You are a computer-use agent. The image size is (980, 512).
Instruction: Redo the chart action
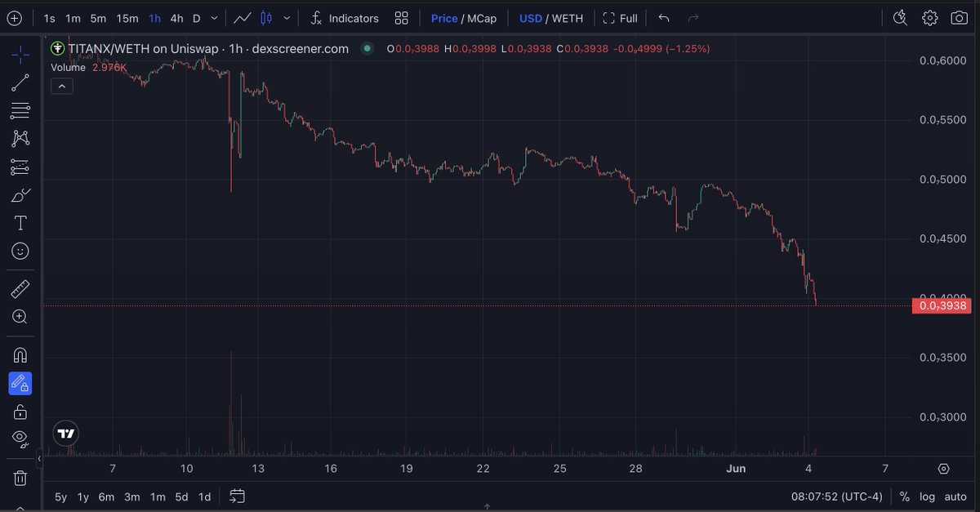(693, 18)
